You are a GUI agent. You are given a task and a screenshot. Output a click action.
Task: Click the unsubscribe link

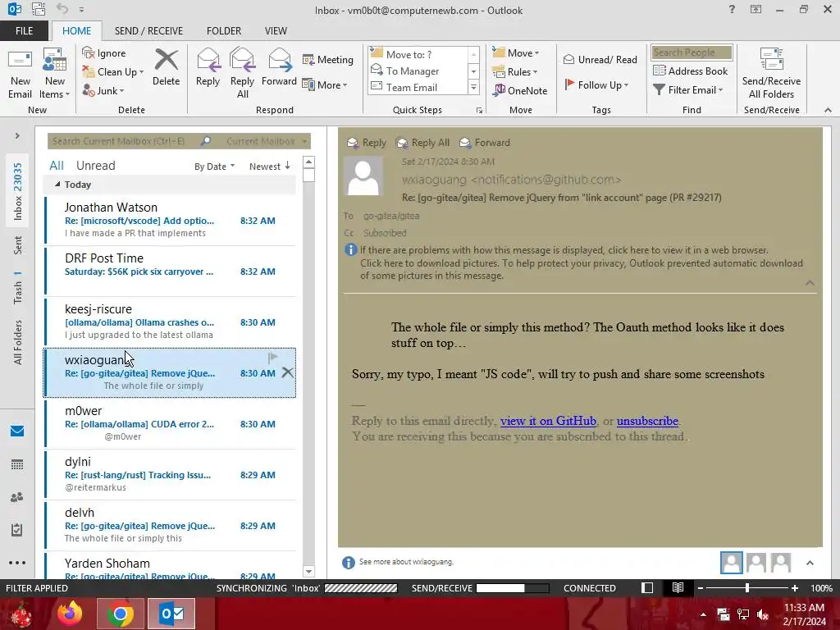tap(647, 421)
